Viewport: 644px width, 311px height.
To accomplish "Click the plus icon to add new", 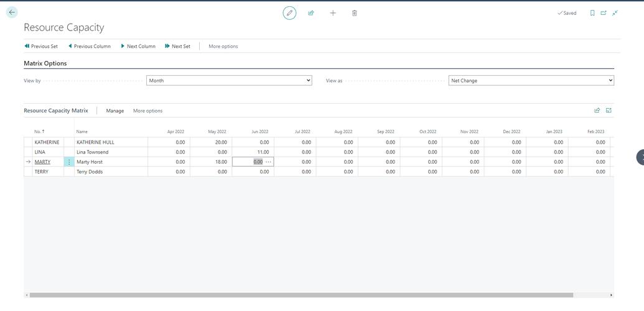I will 333,13.
